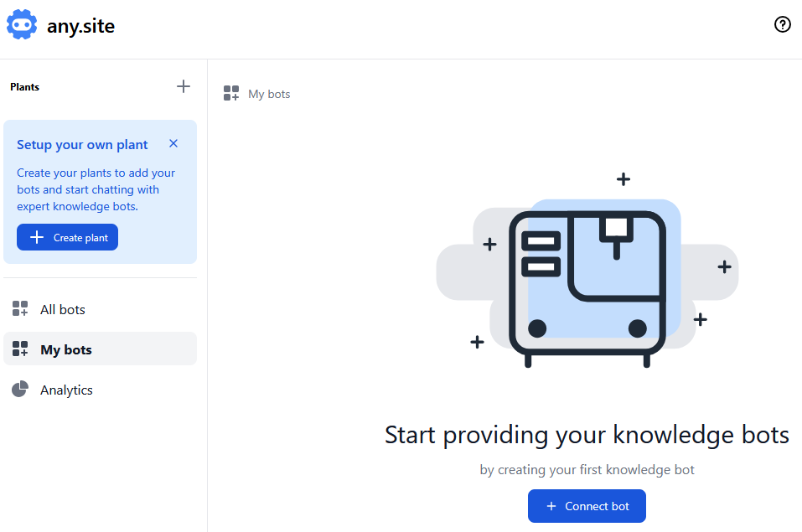
Task: Add a new plant with the Plants plus icon
Action: tap(184, 86)
